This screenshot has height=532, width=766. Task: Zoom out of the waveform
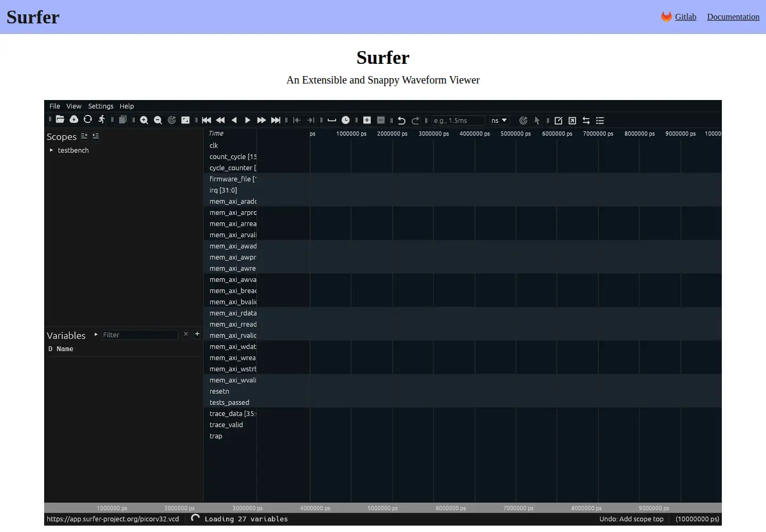tap(158, 121)
